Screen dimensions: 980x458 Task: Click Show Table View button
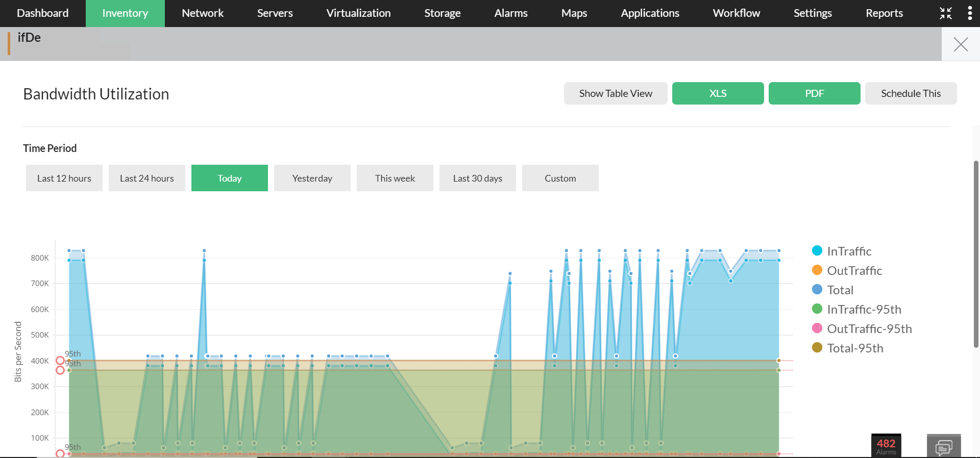[x=616, y=93]
